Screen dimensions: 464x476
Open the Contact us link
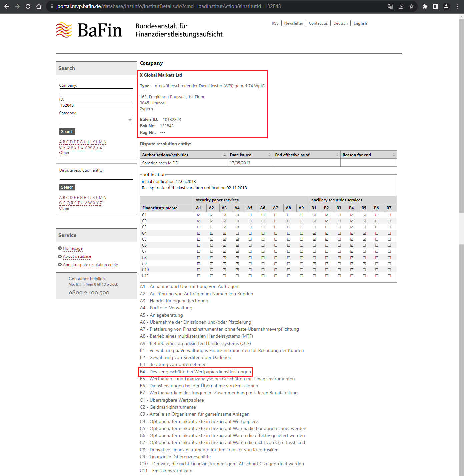pos(318,23)
